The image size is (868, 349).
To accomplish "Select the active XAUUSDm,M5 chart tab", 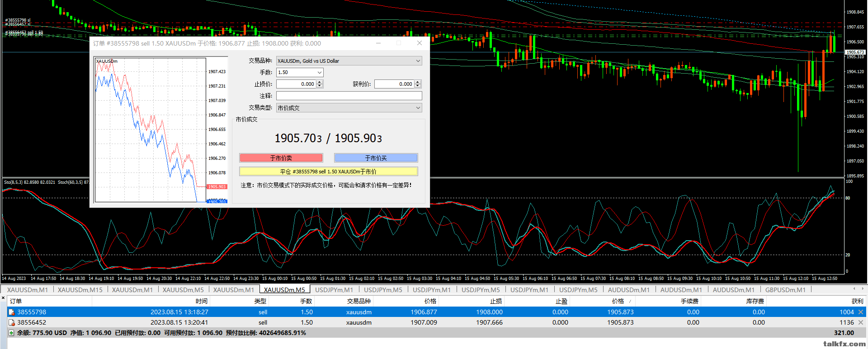I will click(284, 290).
